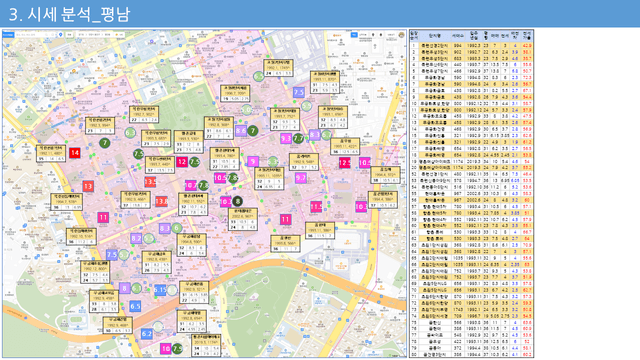The height and width of the screenshot is (360, 640).
Task: Select table row number 80
Action: click(x=471, y=355)
